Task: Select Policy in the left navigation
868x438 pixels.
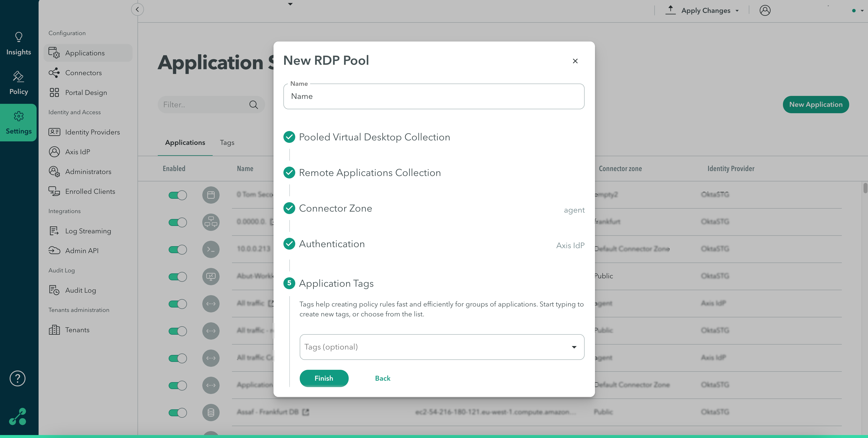Action: pos(19,83)
